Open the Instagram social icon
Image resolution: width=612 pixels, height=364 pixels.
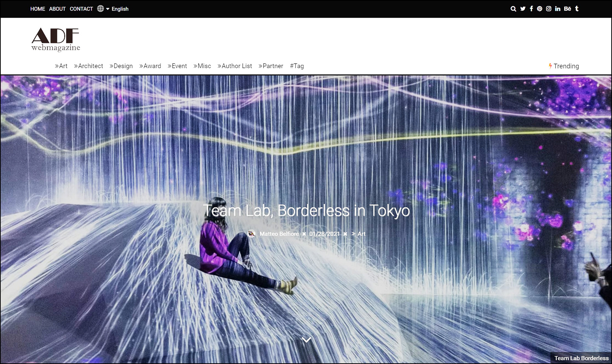click(549, 9)
